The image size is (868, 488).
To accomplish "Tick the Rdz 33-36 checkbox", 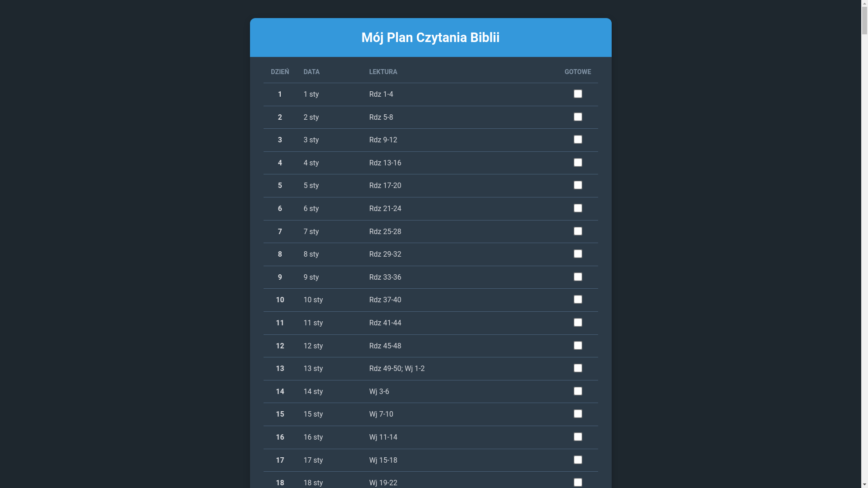I will coord(578,277).
